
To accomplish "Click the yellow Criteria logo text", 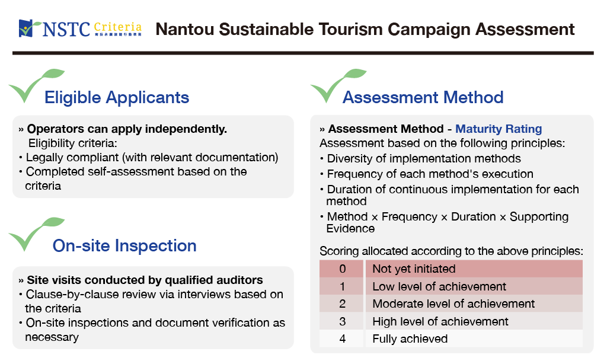I will coord(119,27).
